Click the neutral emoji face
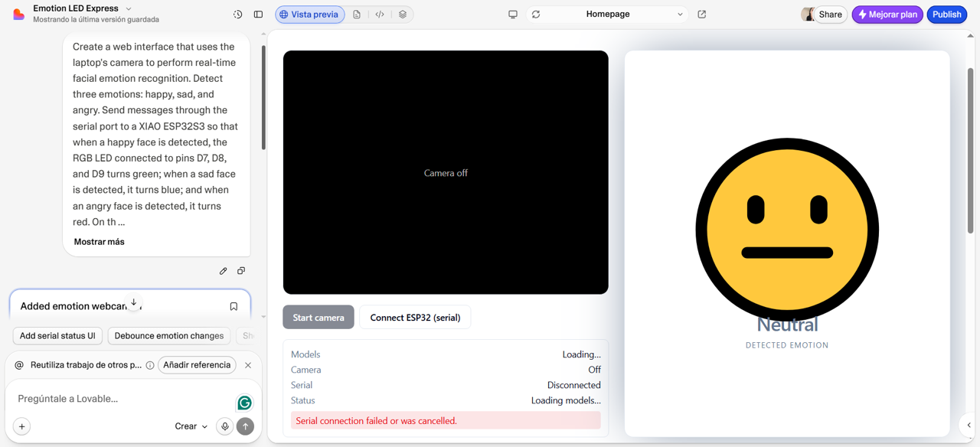 coord(787,230)
